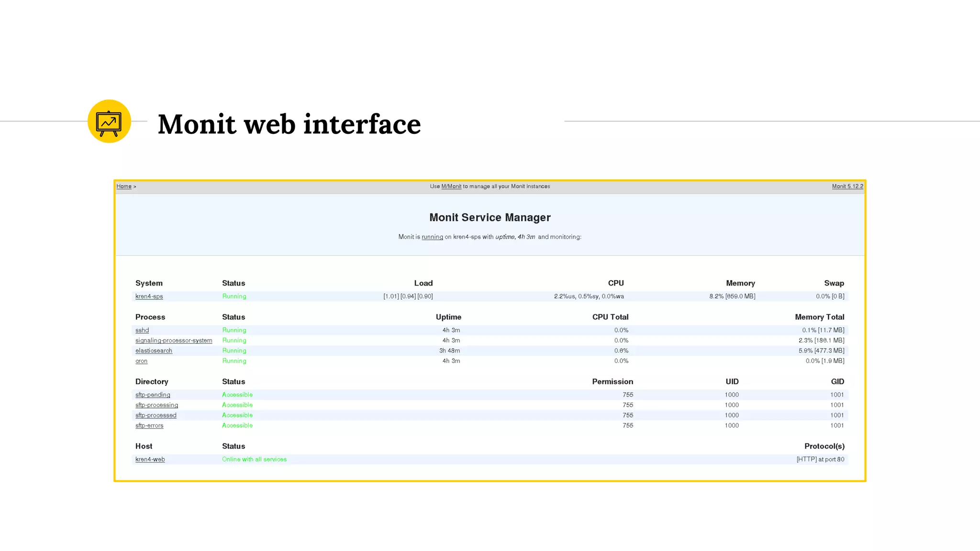
Task: Click the Accessible status for sftp-processing
Action: (237, 405)
